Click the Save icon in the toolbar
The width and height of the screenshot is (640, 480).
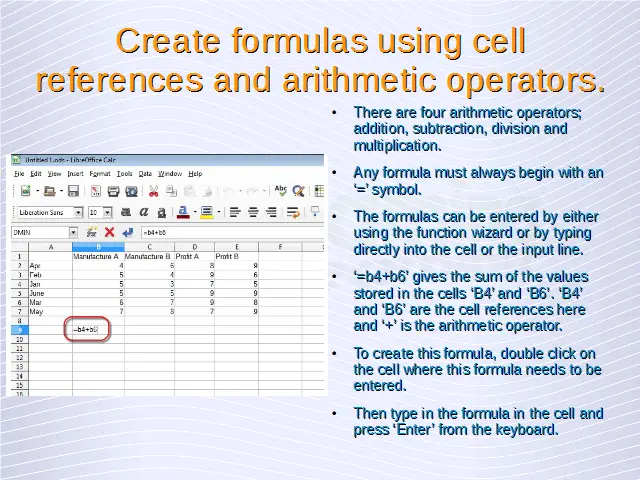(x=73, y=191)
